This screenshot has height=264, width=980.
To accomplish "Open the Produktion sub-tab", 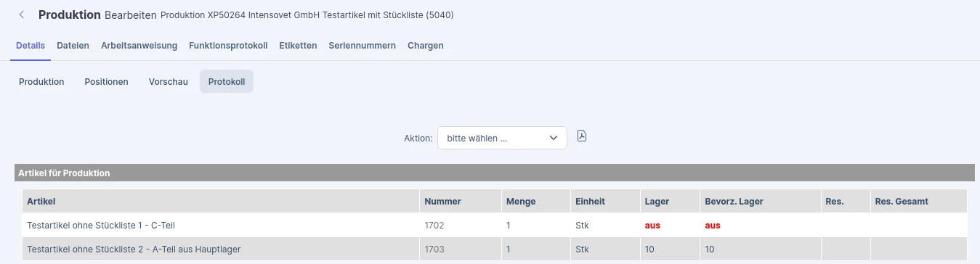I will [x=41, y=82].
